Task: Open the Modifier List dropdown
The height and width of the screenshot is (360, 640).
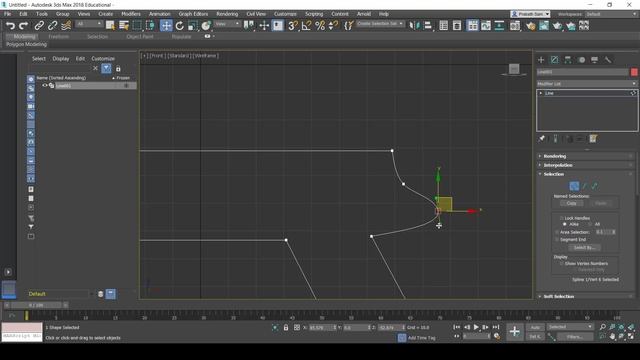Action: point(587,84)
